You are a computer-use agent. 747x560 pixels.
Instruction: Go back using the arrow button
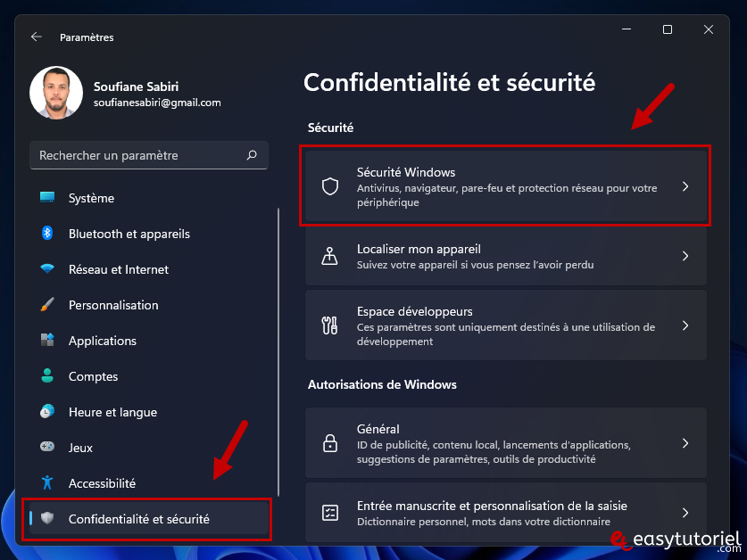click(x=37, y=37)
